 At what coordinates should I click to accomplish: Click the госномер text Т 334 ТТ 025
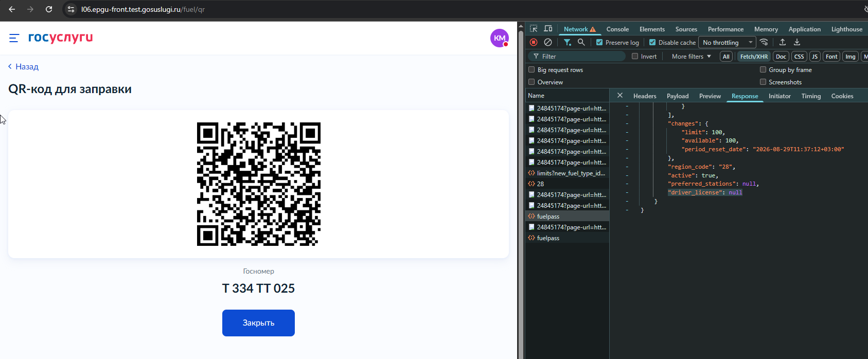258,288
